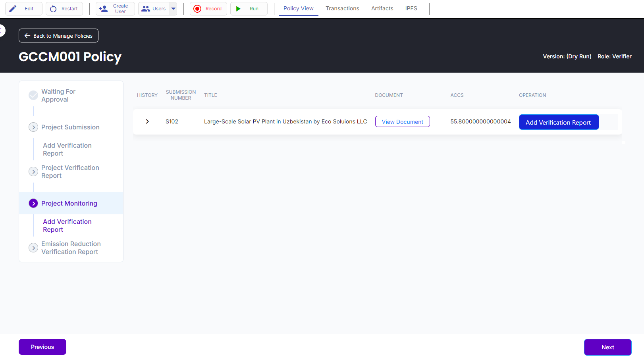Go back to Manage Policies
Screen dimensions: 644x358
click(x=58, y=36)
